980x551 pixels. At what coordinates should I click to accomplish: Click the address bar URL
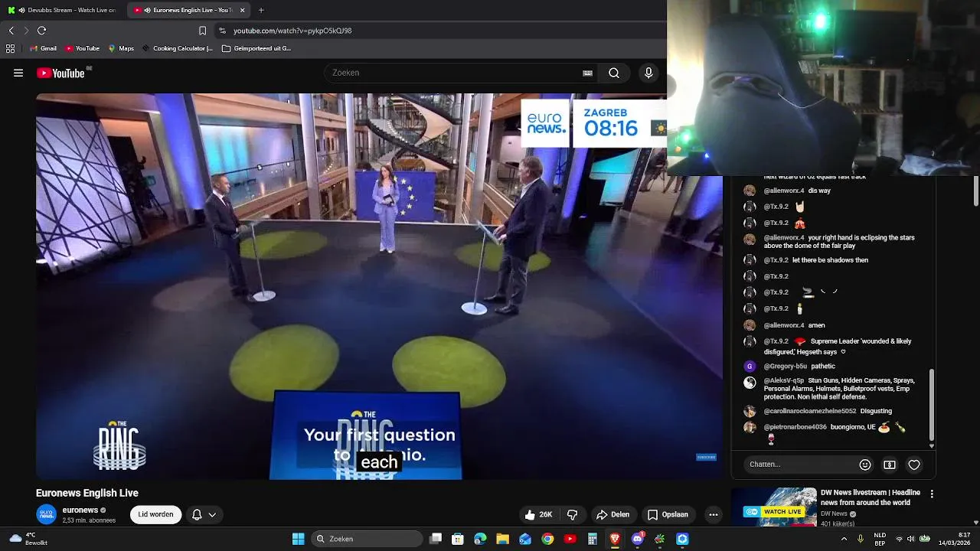point(292,31)
